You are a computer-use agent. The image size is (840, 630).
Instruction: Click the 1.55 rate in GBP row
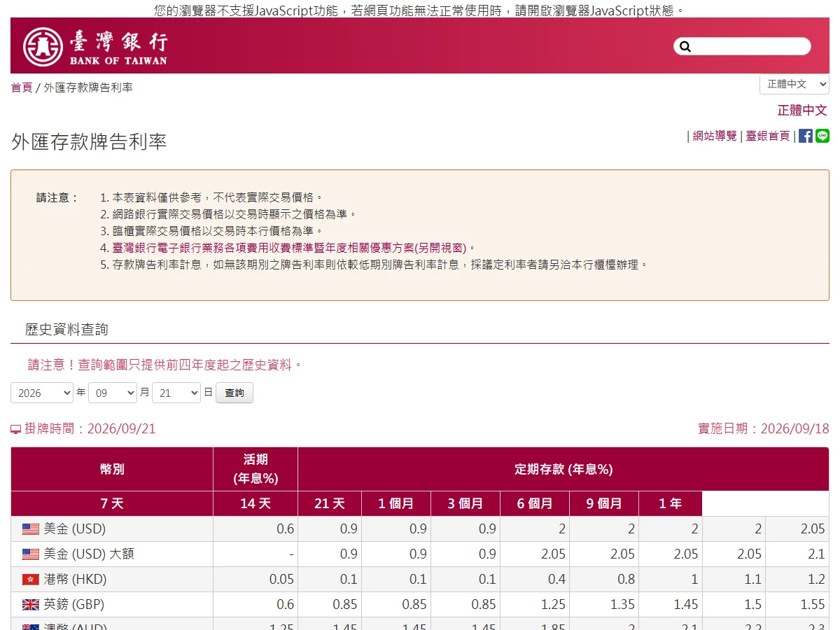coord(813,604)
